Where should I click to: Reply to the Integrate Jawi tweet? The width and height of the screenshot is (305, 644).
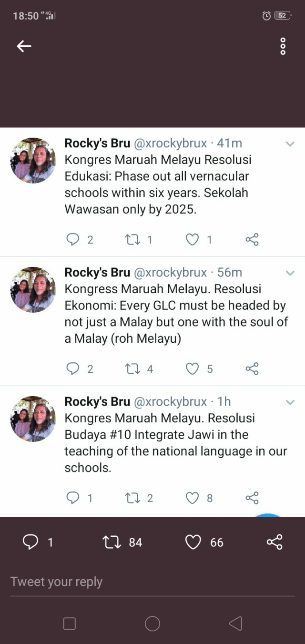click(72, 498)
